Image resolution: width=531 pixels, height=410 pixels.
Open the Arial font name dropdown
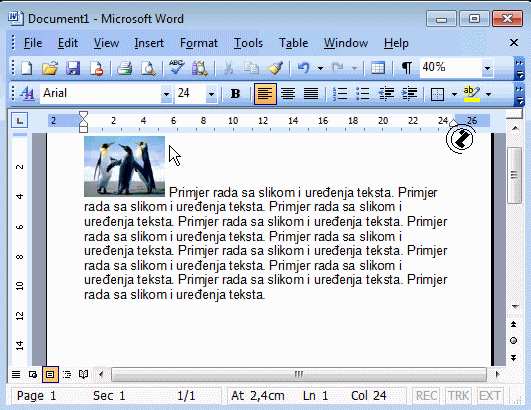pos(166,94)
